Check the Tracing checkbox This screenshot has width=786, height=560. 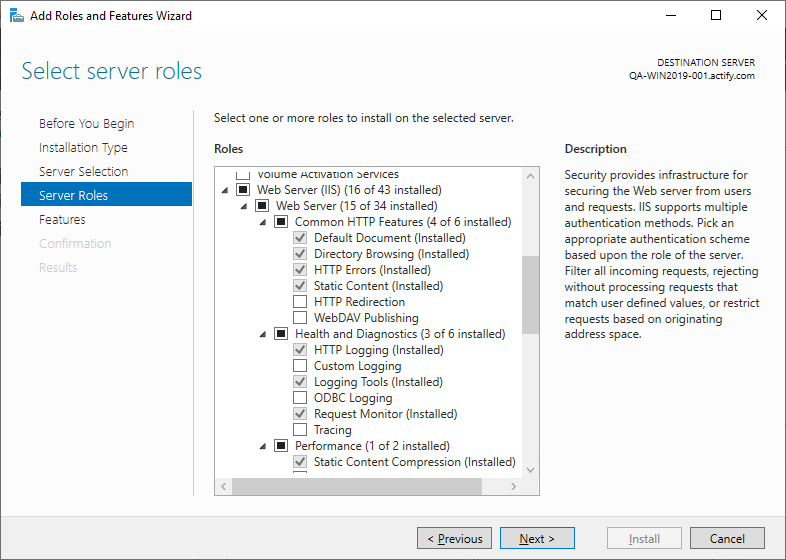(300, 430)
